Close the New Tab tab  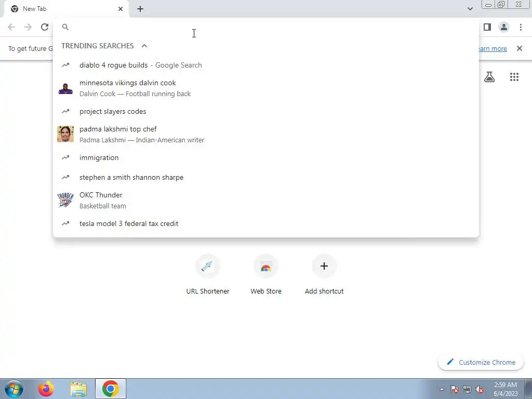[x=121, y=9]
